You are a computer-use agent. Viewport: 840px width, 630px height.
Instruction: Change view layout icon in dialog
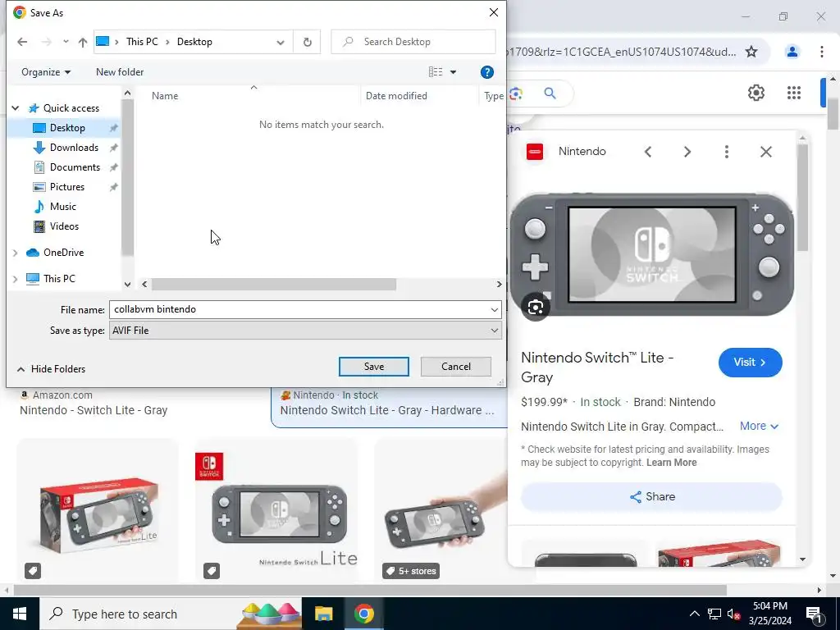[436, 72]
